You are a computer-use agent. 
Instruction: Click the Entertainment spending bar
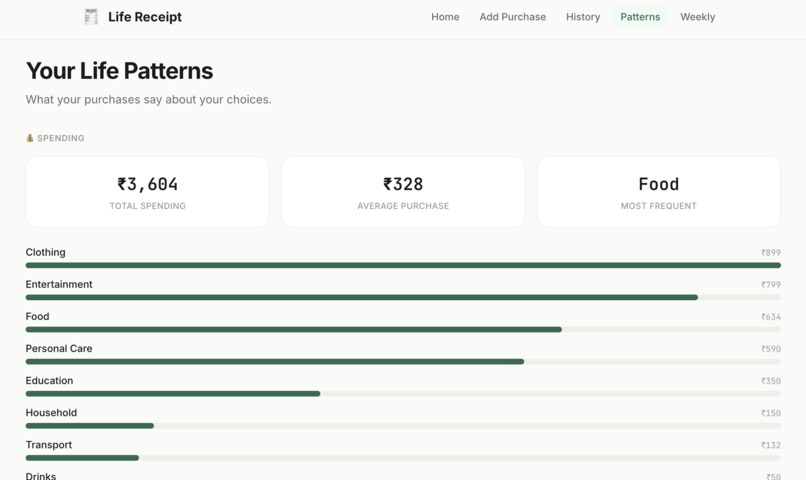(x=403, y=298)
